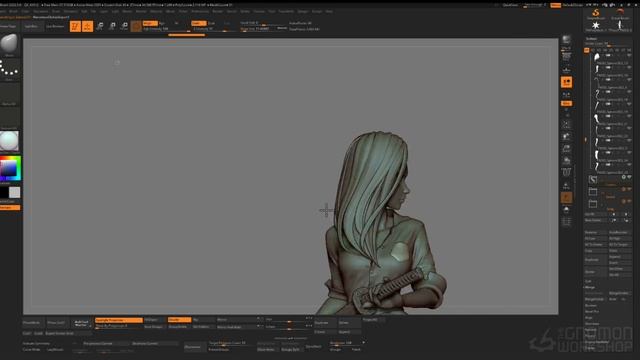Viewport: 640px width, 360px height.
Task: Toggle eye on first subtool row
Action: (x=630, y=56)
